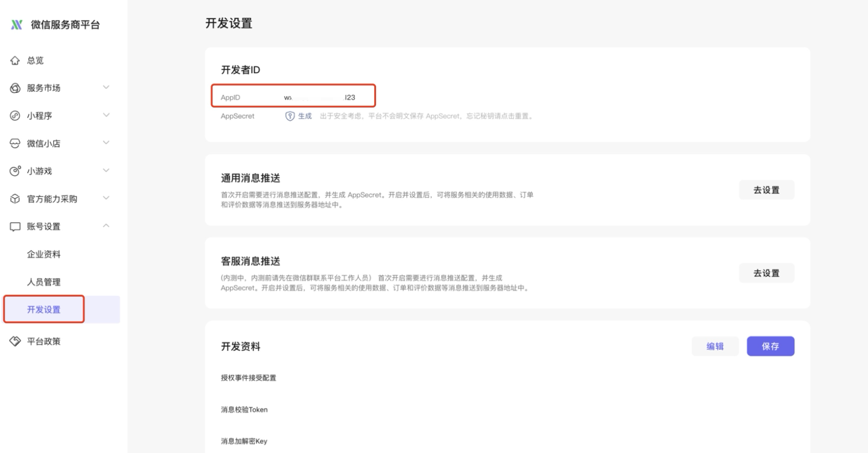Image resolution: width=868 pixels, height=453 pixels.
Task: Expand the 小程序 chevron
Action: click(x=106, y=115)
